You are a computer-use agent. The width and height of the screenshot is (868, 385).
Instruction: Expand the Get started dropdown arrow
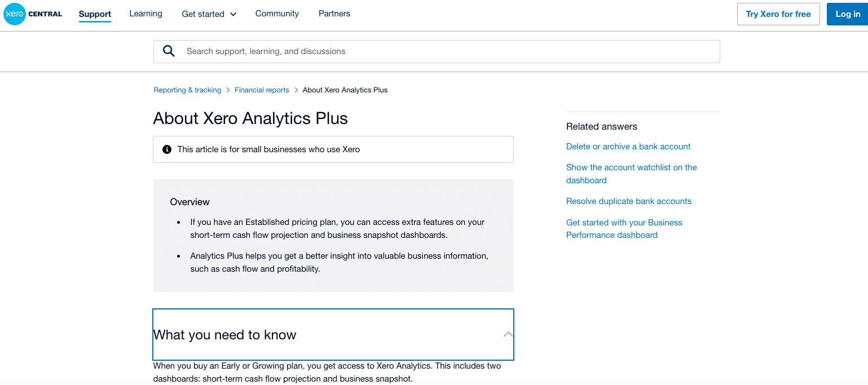pos(233,14)
